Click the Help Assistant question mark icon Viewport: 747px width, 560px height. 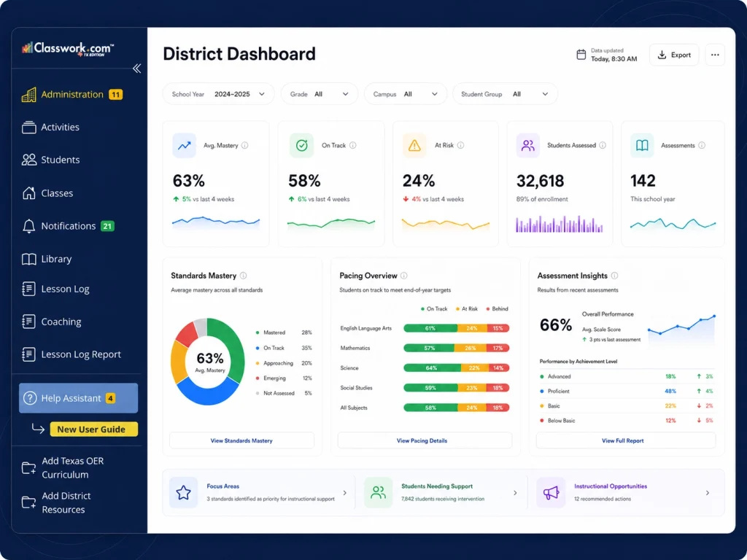pyautogui.click(x=29, y=398)
